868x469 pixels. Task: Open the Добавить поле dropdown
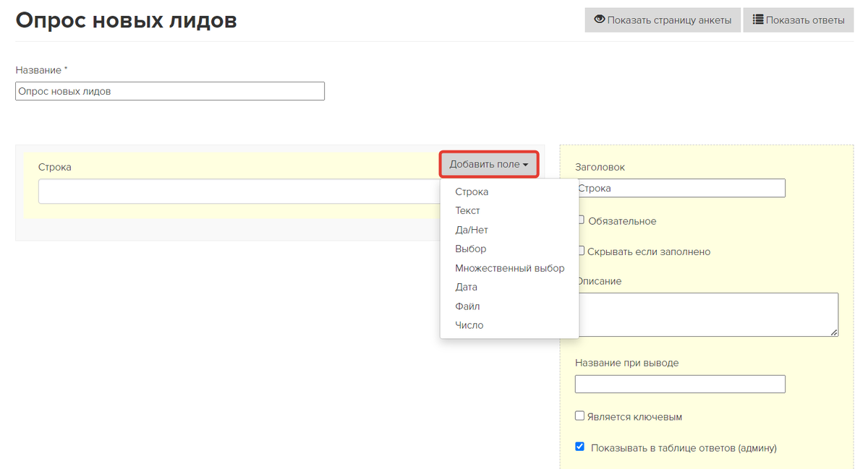(x=489, y=165)
